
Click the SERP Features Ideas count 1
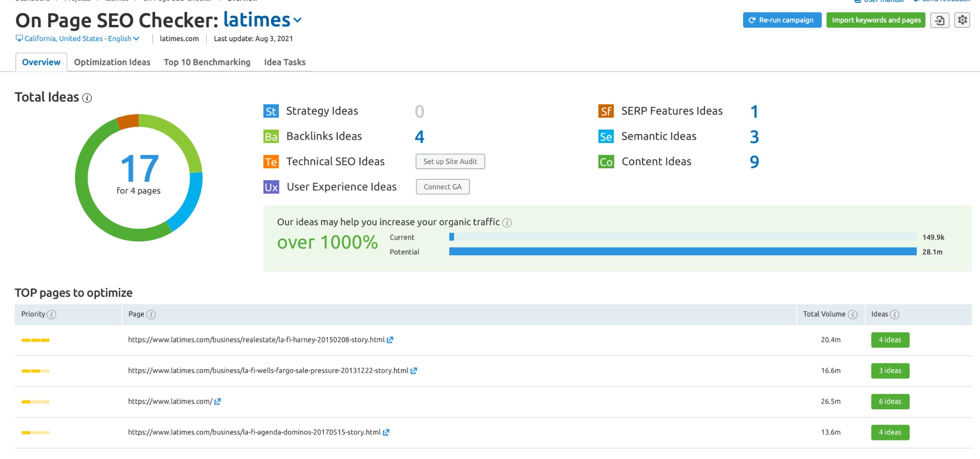[x=754, y=112]
